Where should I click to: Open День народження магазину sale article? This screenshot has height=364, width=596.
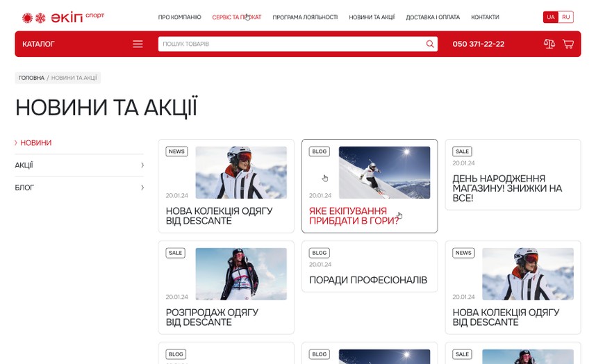pyautogui.click(x=507, y=188)
